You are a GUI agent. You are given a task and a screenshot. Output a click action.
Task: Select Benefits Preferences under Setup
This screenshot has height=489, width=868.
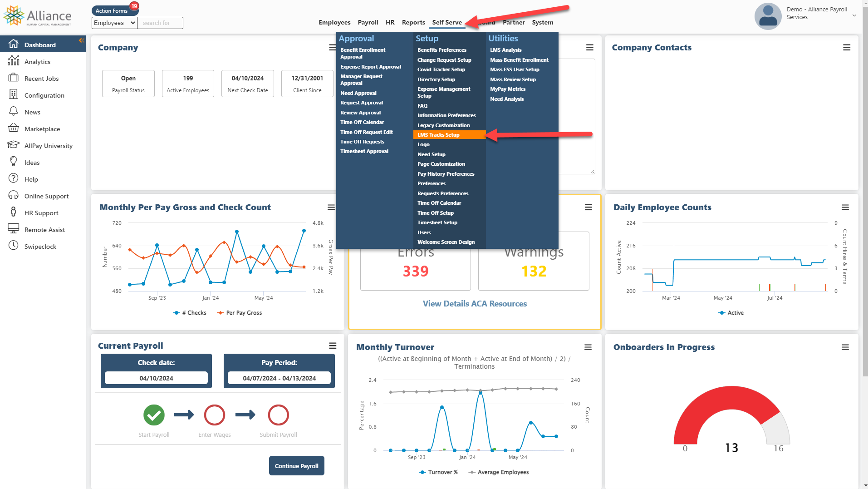click(442, 50)
